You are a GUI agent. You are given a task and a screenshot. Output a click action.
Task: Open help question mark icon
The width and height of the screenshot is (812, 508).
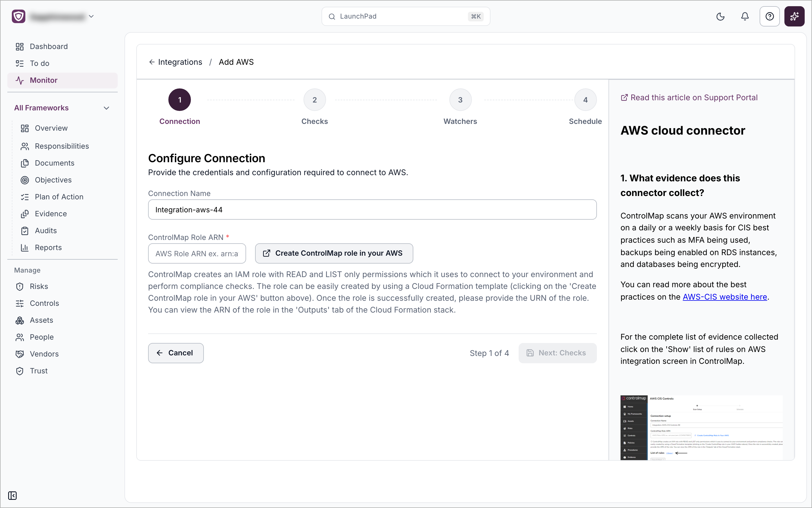click(x=770, y=16)
